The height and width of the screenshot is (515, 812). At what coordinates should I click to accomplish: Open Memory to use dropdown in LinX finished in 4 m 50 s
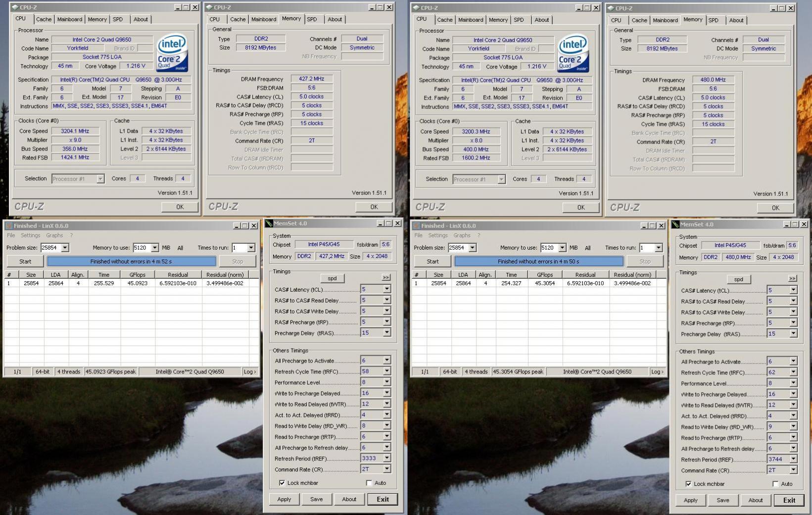(x=562, y=248)
